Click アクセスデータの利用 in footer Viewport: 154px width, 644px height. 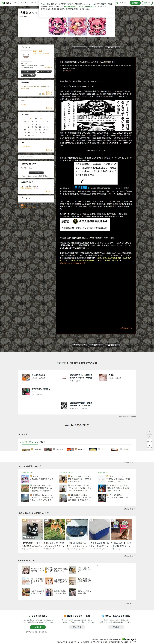[99, 642]
